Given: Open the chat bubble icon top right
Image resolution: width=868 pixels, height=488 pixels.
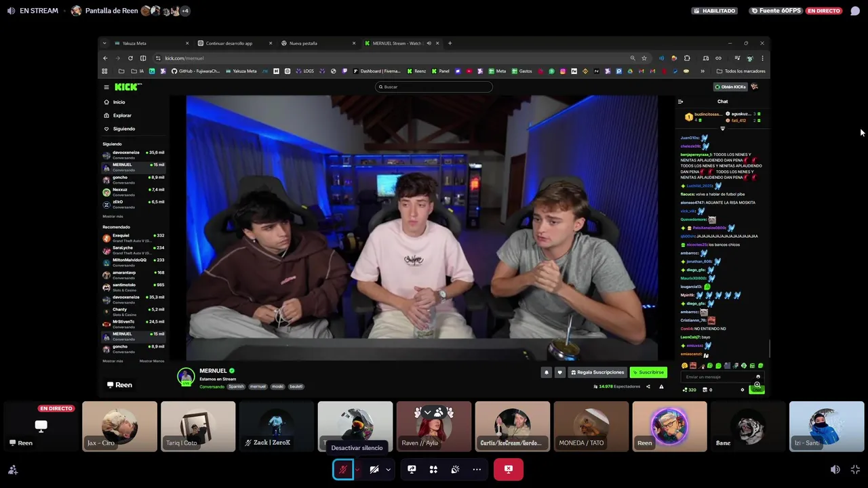Looking at the screenshot, I should coord(855,11).
